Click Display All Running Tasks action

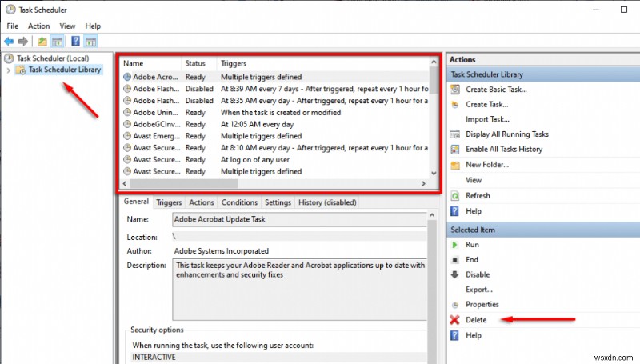pos(507,134)
